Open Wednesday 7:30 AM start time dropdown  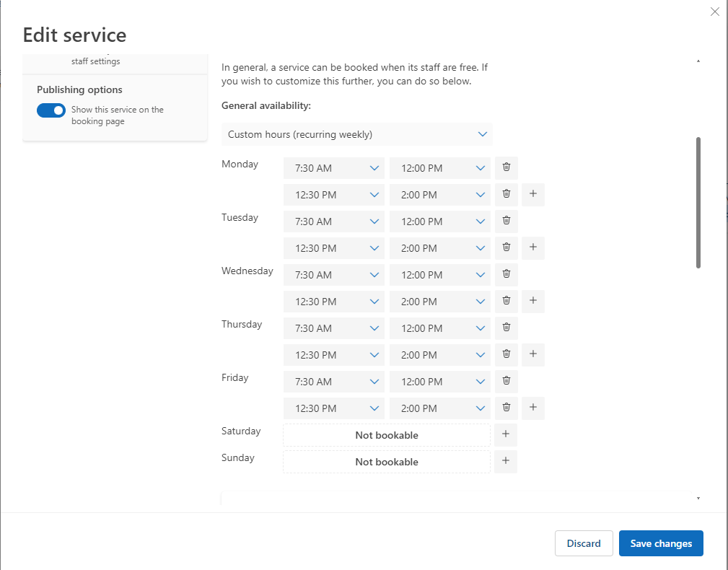click(x=334, y=275)
